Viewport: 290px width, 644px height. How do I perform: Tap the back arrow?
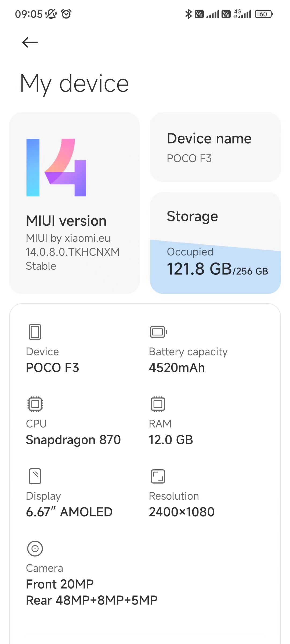(30, 42)
